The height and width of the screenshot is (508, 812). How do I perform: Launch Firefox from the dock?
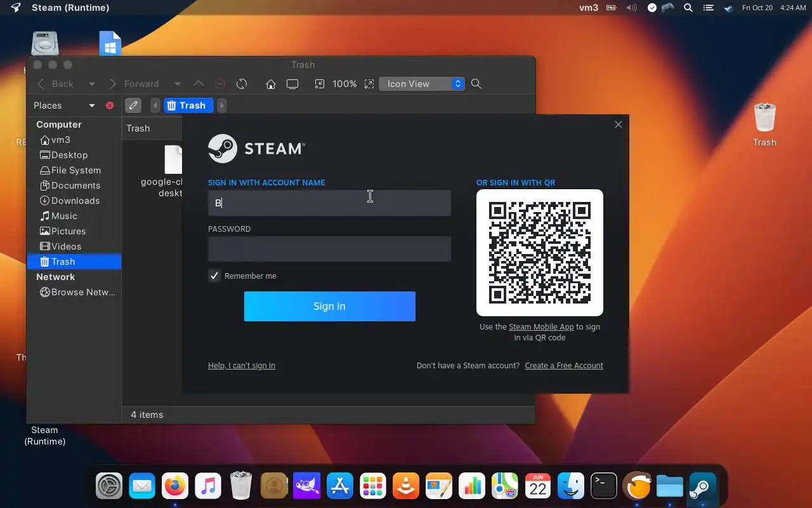(175, 487)
